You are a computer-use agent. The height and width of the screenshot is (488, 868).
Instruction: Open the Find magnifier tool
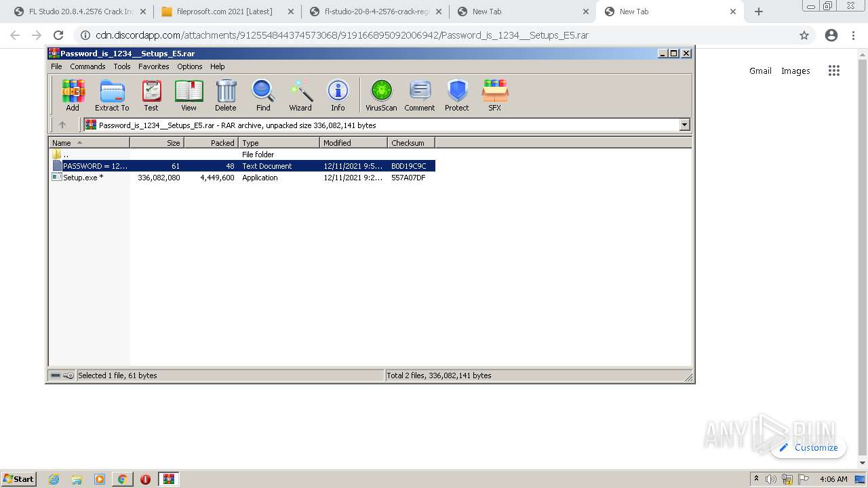[263, 95]
